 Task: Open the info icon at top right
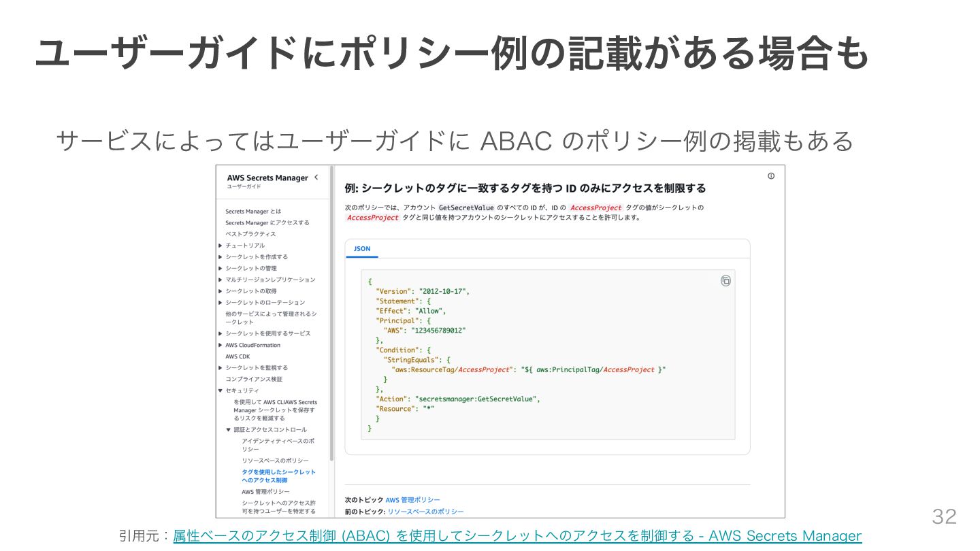pos(771,176)
